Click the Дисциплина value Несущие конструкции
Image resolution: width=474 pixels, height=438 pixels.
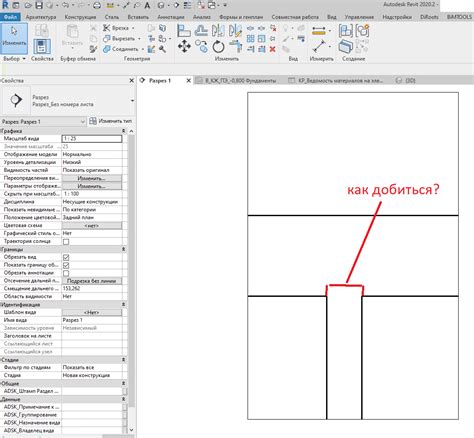tap(92, 202)
